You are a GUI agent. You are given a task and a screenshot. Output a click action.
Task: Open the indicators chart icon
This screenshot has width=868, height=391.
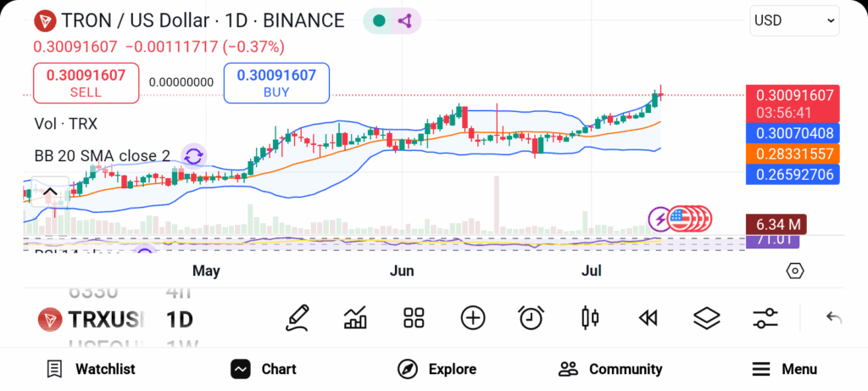click(x=355, y=318)
